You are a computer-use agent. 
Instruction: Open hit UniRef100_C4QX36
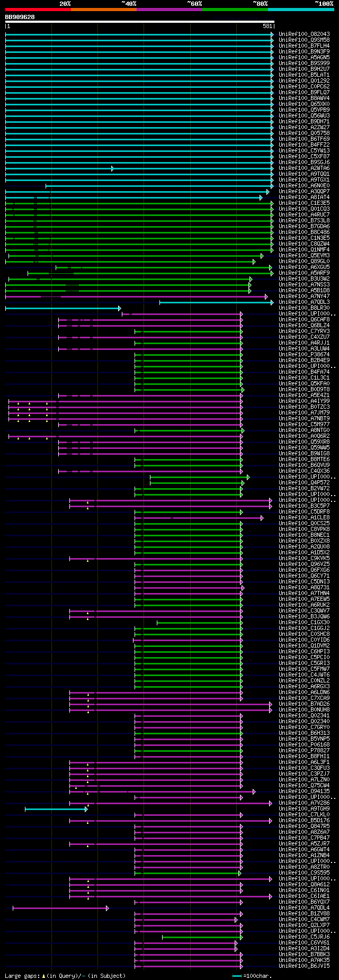click(304, 471)
